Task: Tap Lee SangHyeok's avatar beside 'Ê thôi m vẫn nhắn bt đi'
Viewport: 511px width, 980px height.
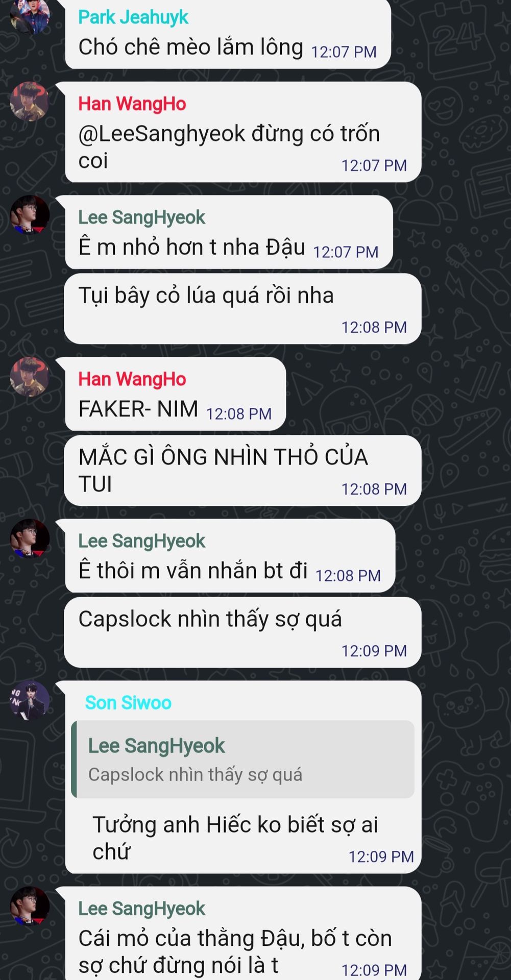Action: pyautogui.click(x=30, y=538)
